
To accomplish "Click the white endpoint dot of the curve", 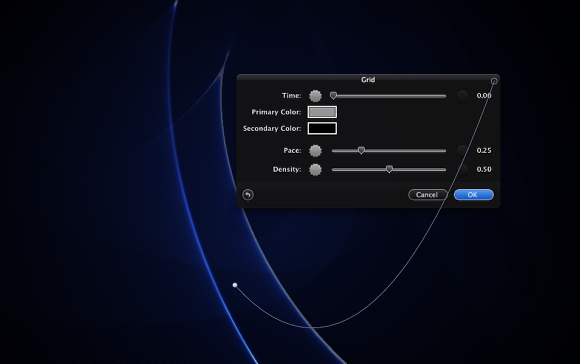I will (x=235, y=285).
